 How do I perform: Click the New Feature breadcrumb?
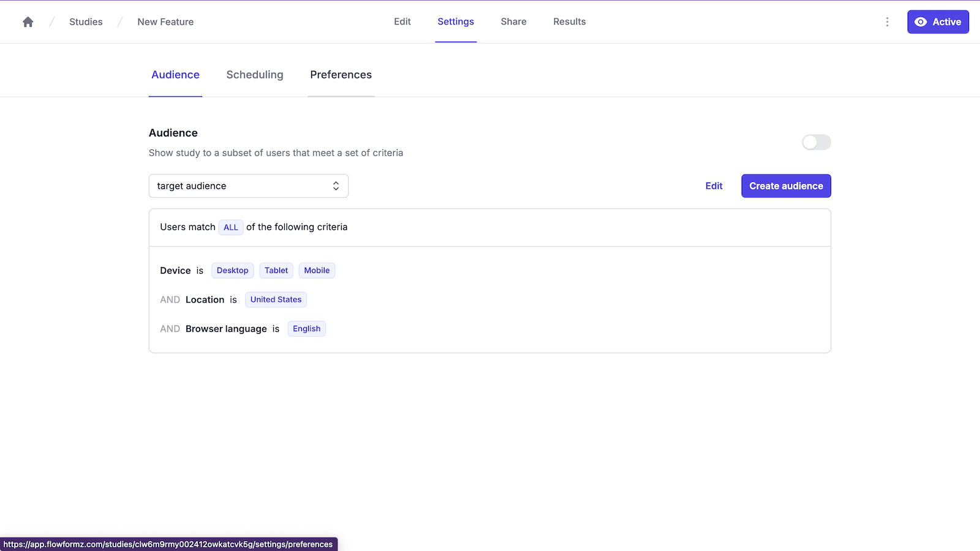click(165, 22)
